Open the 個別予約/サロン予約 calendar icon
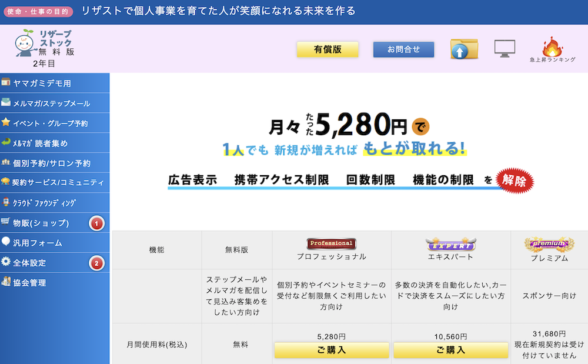This screenshot has height=364, width=588. tap(6, 162)
